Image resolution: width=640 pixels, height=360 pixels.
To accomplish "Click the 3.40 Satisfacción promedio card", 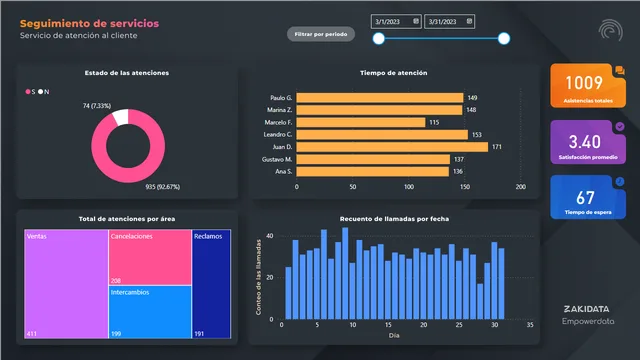I will pos(588,142).
